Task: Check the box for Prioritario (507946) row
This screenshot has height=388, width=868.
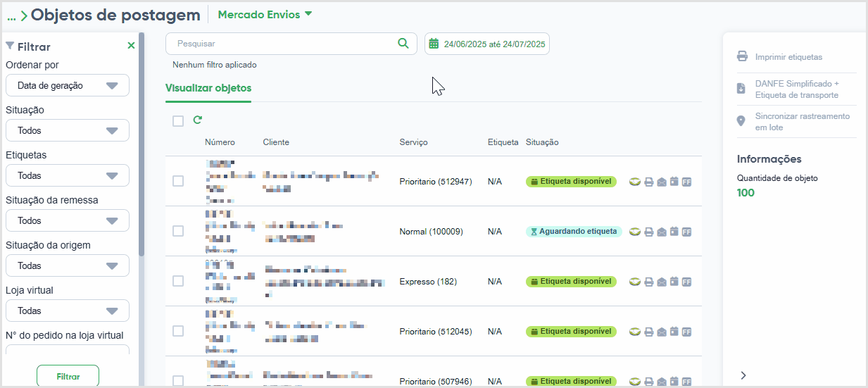Action: pos(178,381)
